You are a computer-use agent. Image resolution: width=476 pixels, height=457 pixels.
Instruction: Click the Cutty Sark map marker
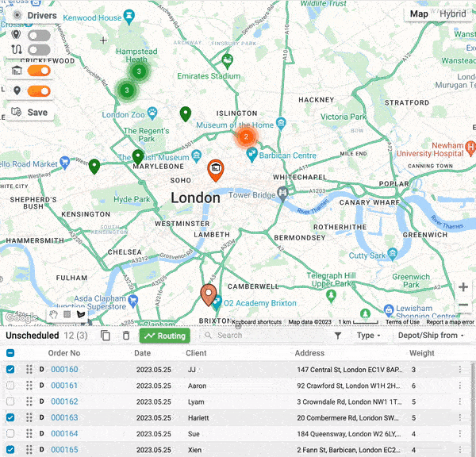[x=393, y=254]
